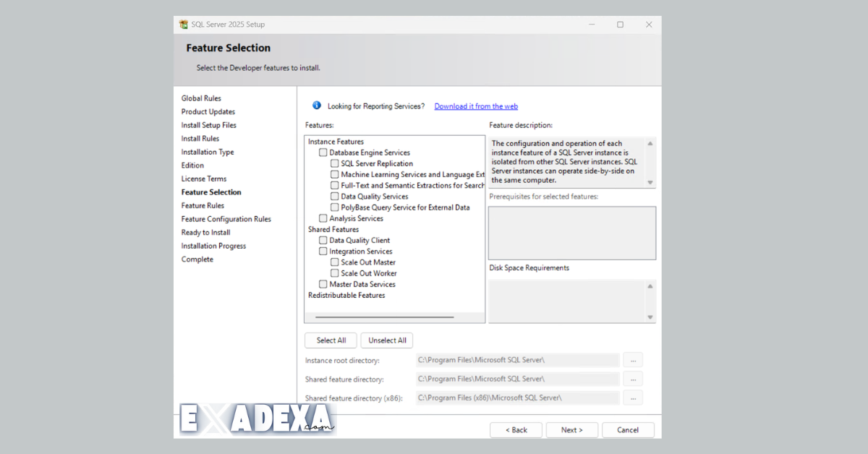Click the SQL Server icon in the title bar

click(x=183, y=24)
